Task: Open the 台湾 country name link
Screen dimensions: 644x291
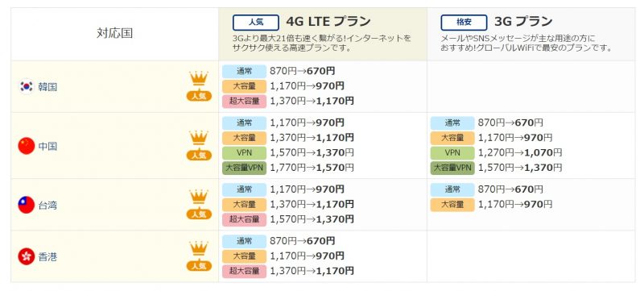Action: pyautogui.click(x=47, y=205)
